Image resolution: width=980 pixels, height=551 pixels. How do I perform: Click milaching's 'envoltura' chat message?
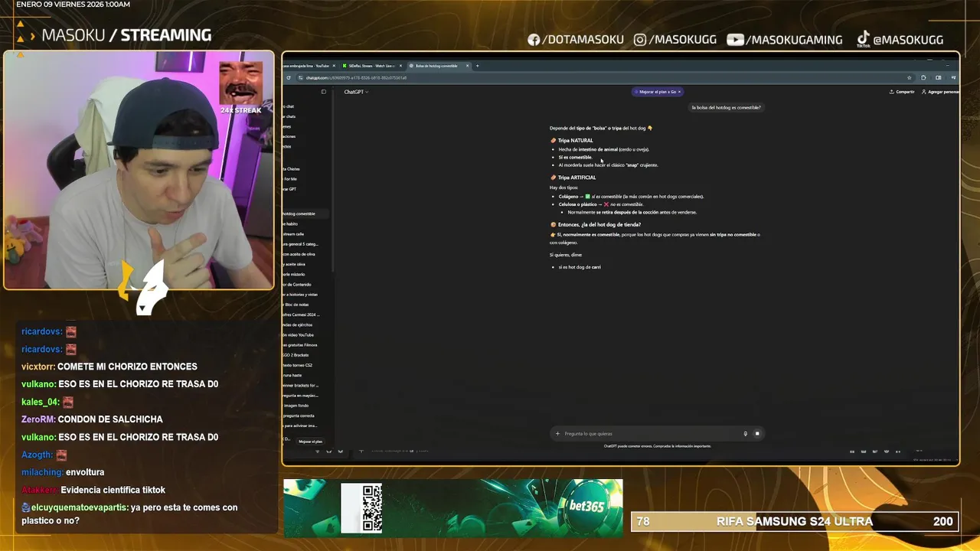pyautogui.click(x=63, y=472)
